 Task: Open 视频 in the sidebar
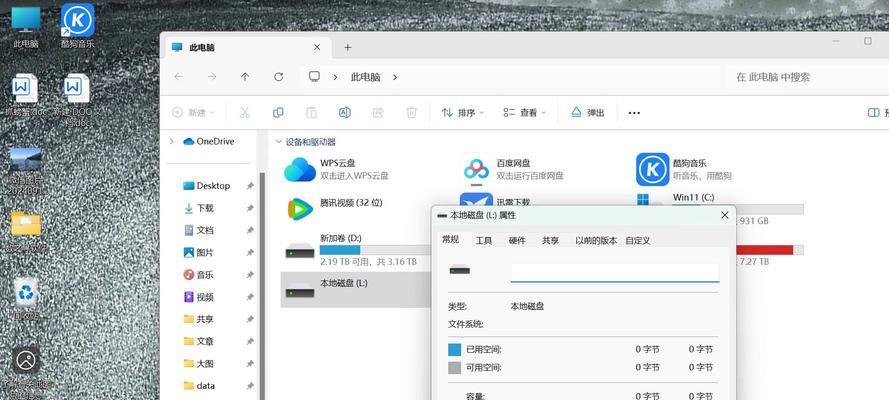pos(199,297)
